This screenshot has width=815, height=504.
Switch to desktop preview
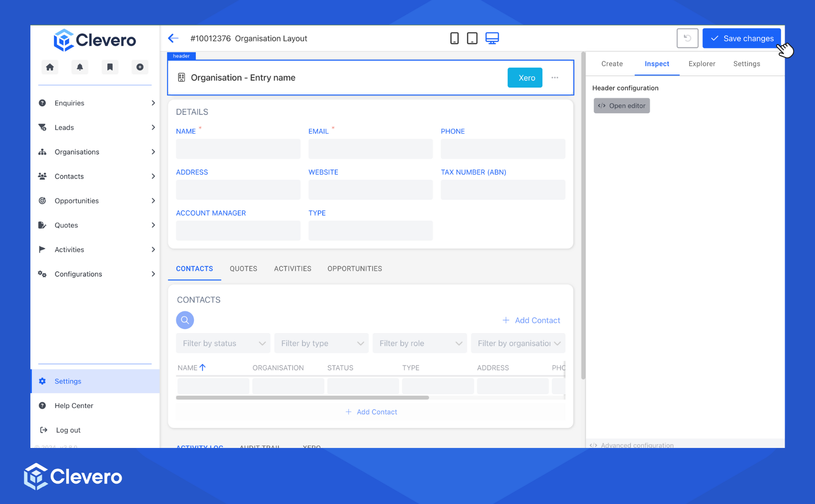pos(492,38)
